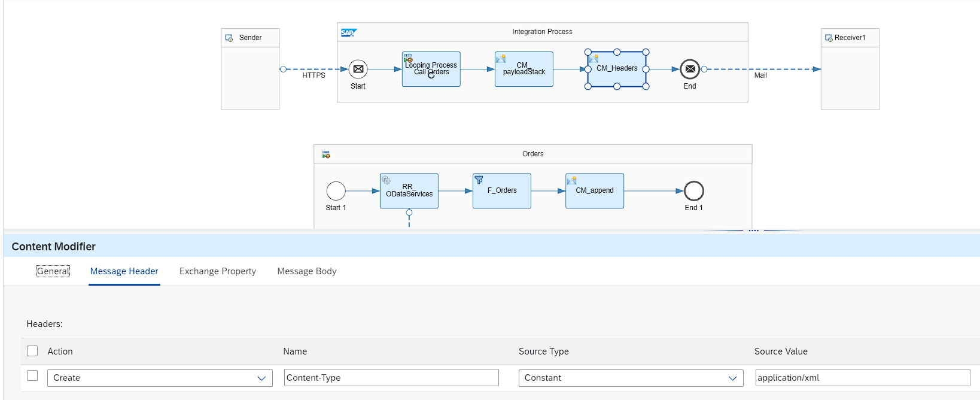This screenshot has height=400, width=980.
Task: Switch to the General tab
Action: pos(53,271)
